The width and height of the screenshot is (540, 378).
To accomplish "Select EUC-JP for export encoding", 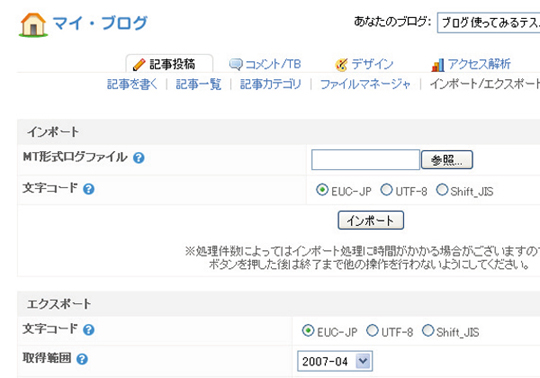I will pyautogui.click(x=308, y=331).
